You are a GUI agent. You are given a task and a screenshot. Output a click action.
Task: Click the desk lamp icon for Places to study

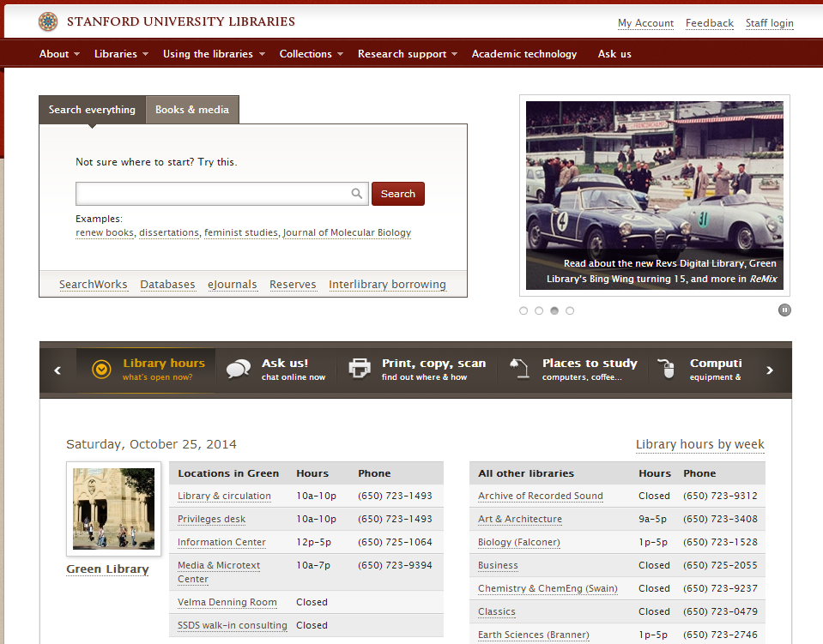coord(519,368)
